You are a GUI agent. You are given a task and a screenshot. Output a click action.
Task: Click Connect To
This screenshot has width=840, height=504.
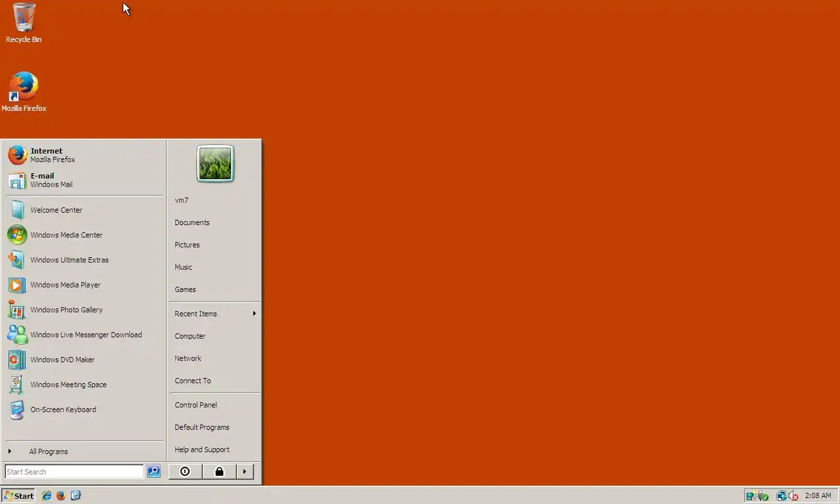click(x=215, y=381)
